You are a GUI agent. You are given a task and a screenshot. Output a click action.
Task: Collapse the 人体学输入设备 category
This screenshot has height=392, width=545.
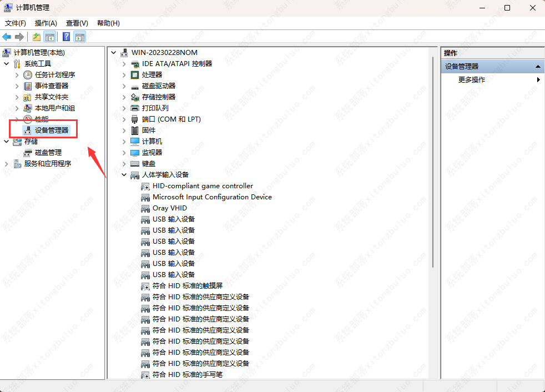tap(123, 174)
